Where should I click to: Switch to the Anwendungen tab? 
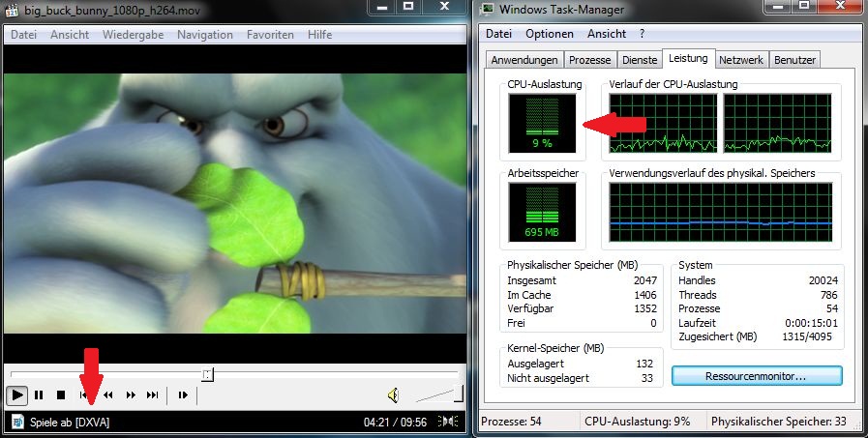click(524, 60)
